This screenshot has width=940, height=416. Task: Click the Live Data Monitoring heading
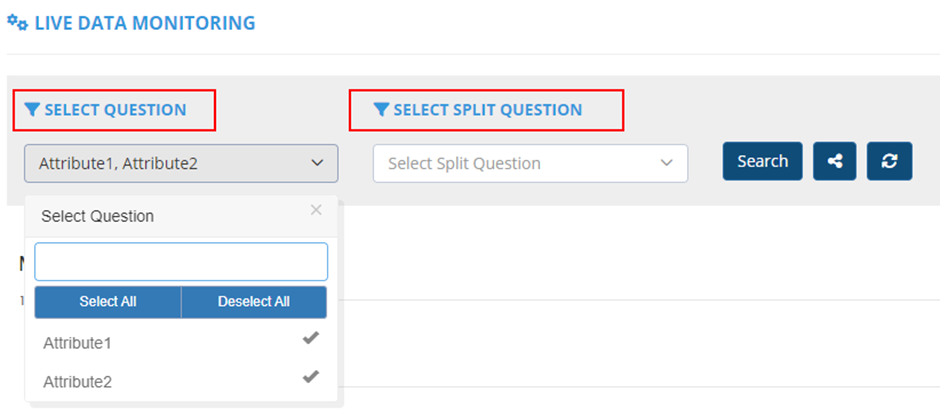pos(145,22)
